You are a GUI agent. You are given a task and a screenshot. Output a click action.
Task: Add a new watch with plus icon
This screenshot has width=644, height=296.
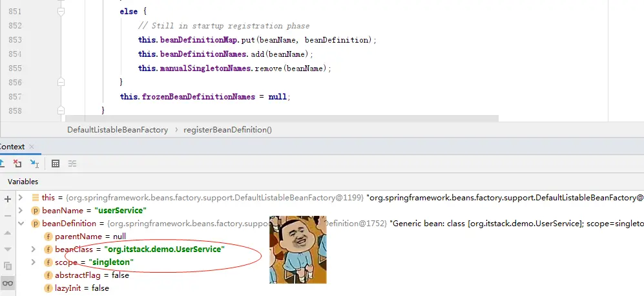tap(7, 199)
